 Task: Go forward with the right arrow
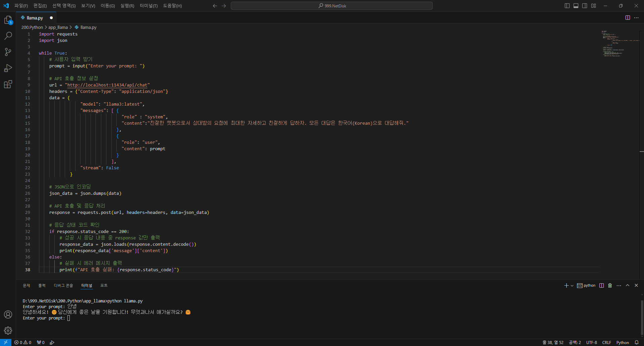(224, 6)
